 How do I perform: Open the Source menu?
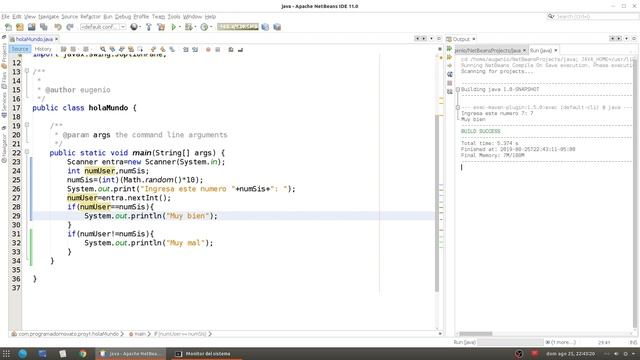(x=69, y=17)
